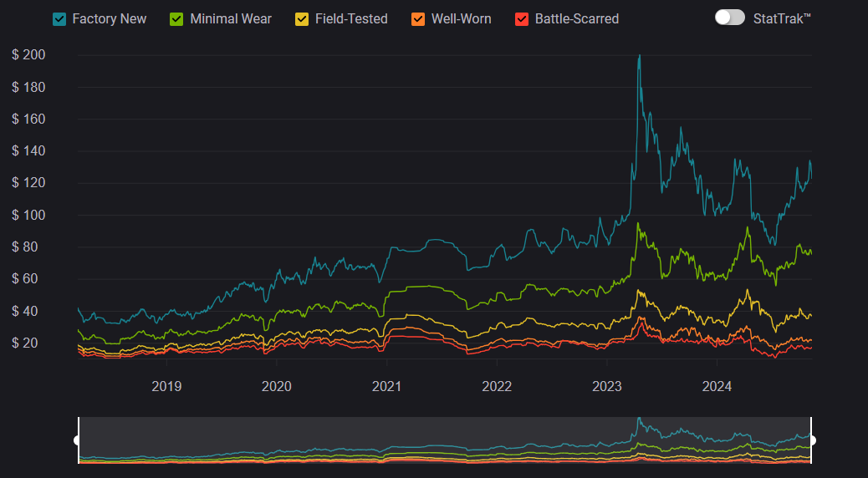Screen dimensions: 868x478
Task: Select the 2021 year marker
Action: coord(386,386)
